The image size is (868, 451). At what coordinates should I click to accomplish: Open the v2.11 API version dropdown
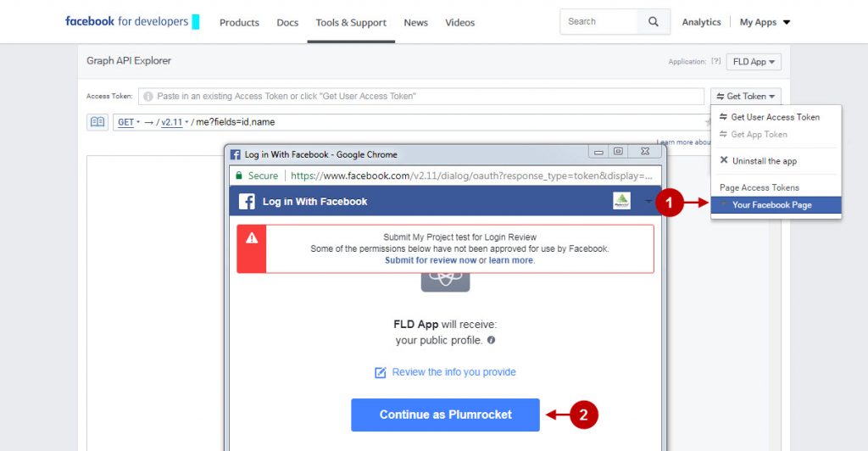pos(175,122)
